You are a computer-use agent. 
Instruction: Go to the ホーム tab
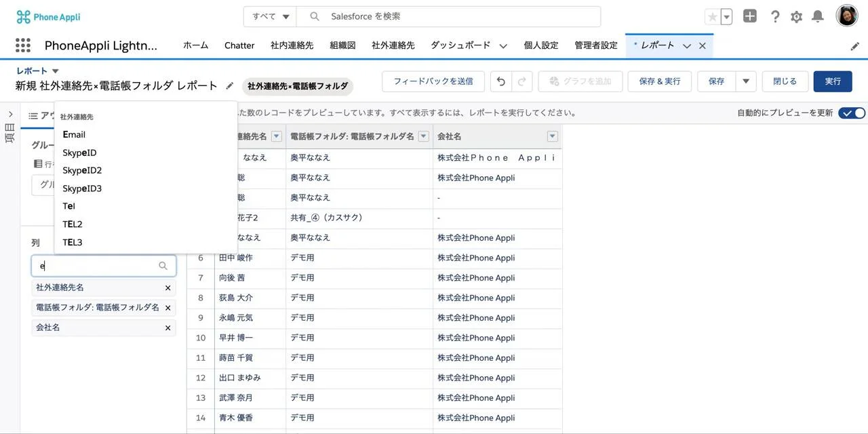coord(196,45)
